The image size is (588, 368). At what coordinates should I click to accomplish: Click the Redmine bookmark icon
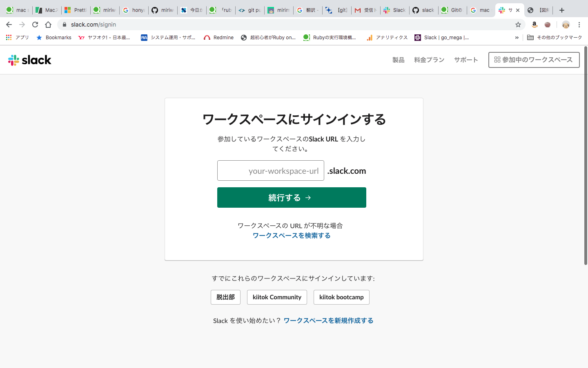[x=206, y=37]
